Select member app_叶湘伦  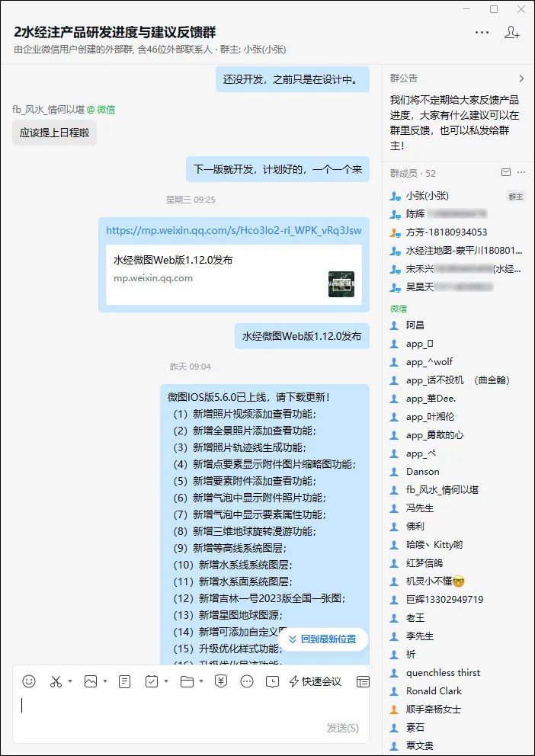pyautogui.click(x=458, y=417)
